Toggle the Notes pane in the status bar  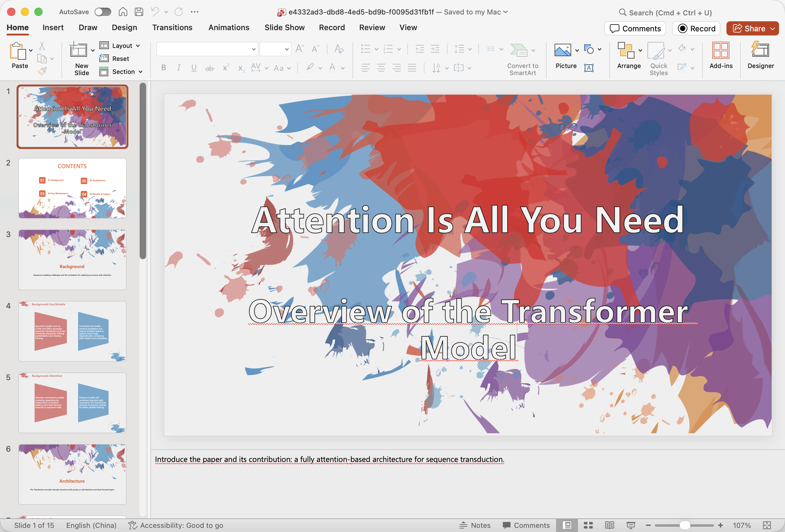point(475,525)
